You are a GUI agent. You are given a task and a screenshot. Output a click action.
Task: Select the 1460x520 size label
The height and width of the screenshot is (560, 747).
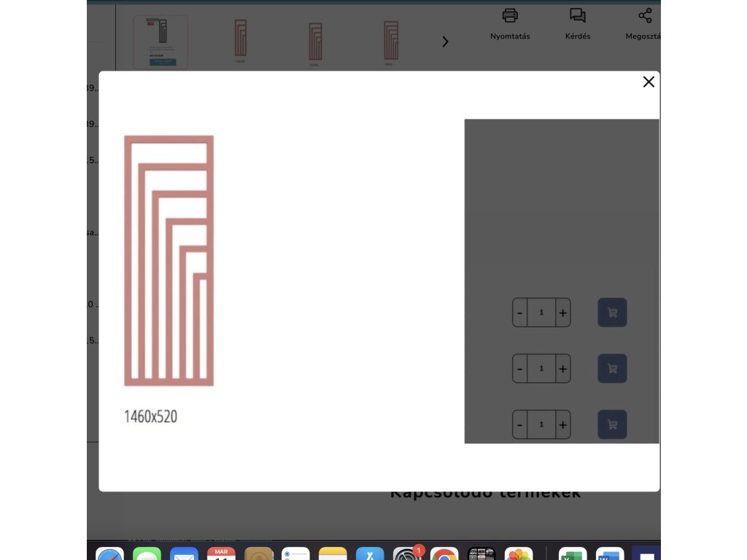[x=150, y=416]
